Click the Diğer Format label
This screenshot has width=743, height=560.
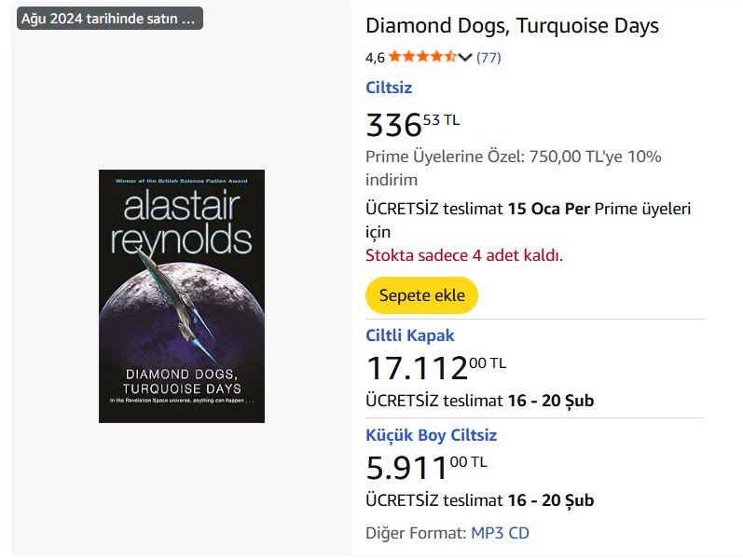coord(416,533)
